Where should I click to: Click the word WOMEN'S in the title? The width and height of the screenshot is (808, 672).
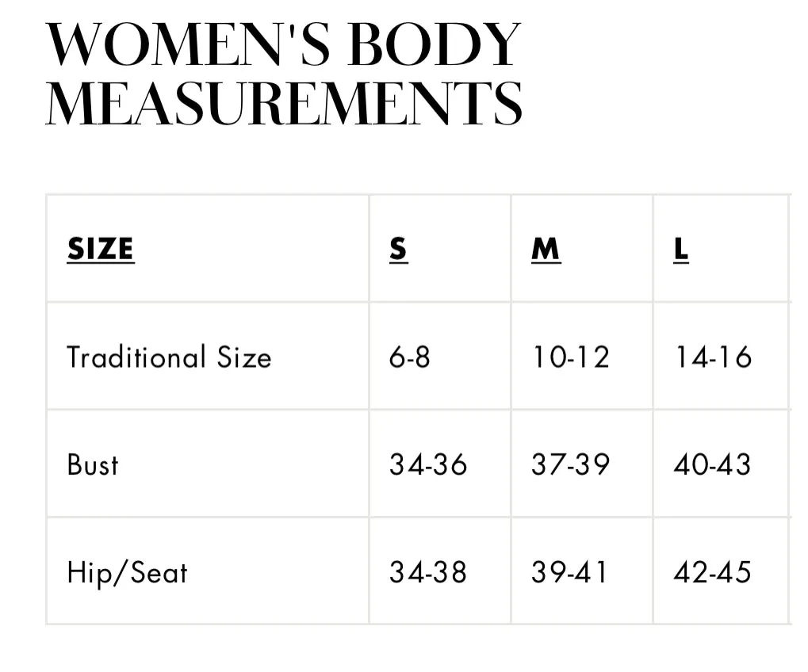pyautogui.click(x=188, y=44)
